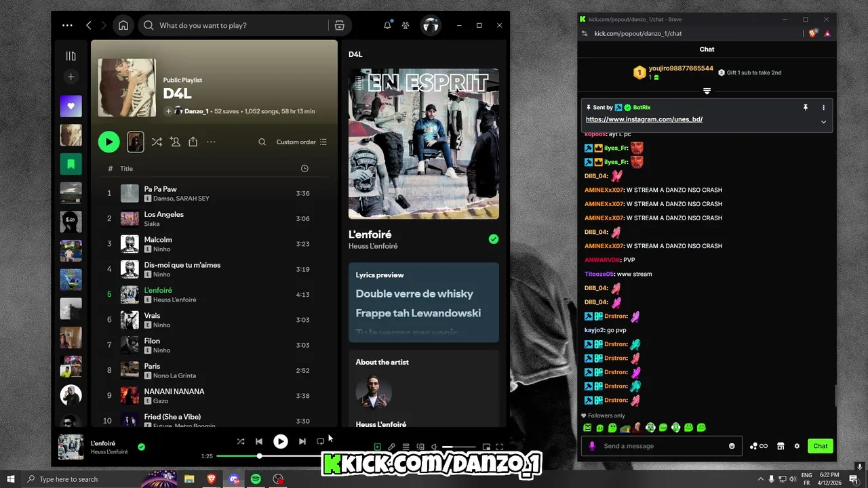Open the green bookmark Your Episodes tile
The image size is (868, 488).
(x=71, y=164)
